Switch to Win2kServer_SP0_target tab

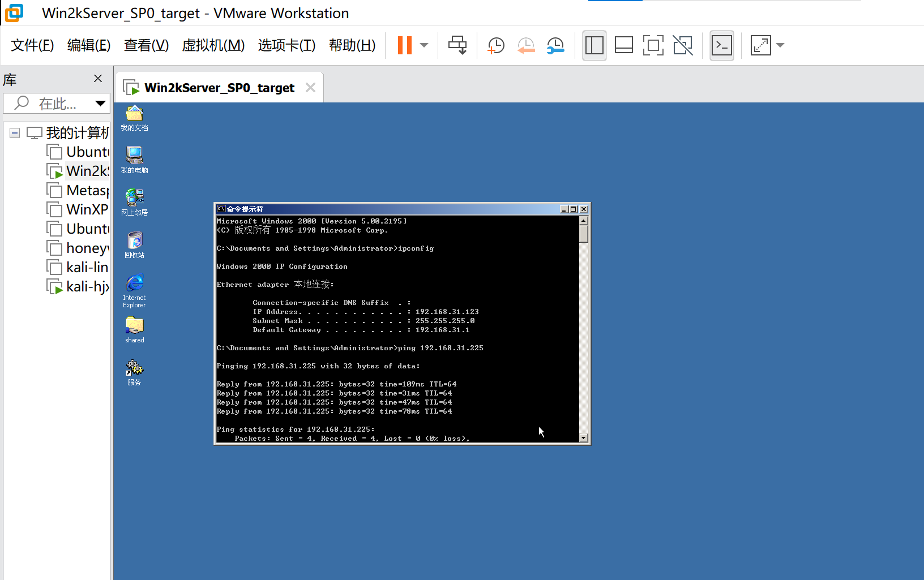[x=219, y=88]
